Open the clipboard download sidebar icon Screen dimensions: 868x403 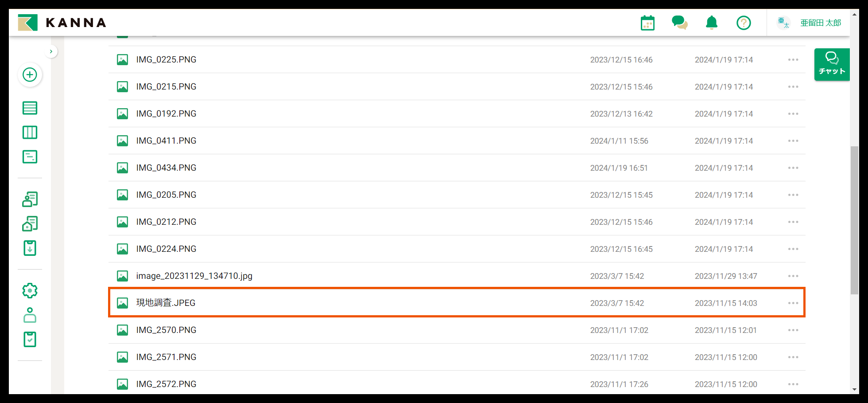coord(30,248)
